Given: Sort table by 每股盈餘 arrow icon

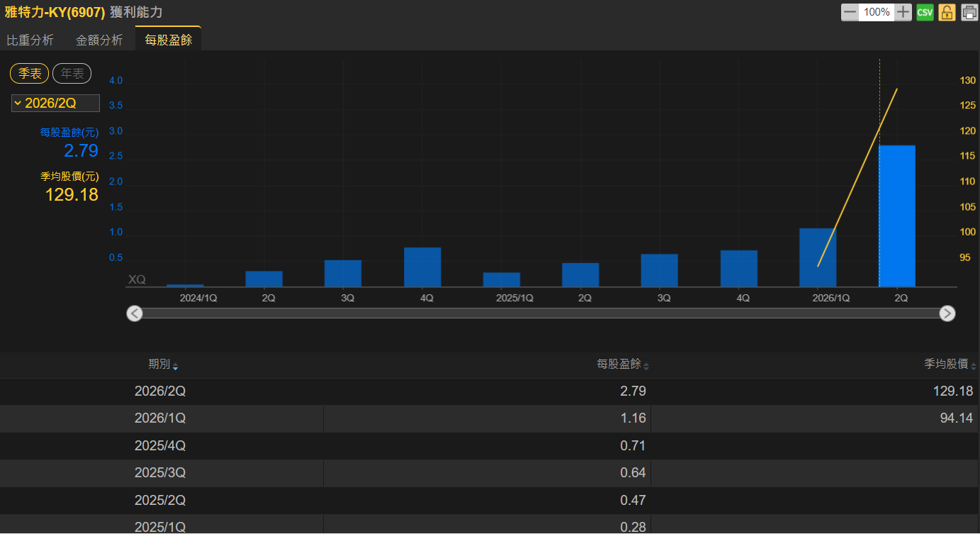Looking at the screenshot, I should point(646,366).
